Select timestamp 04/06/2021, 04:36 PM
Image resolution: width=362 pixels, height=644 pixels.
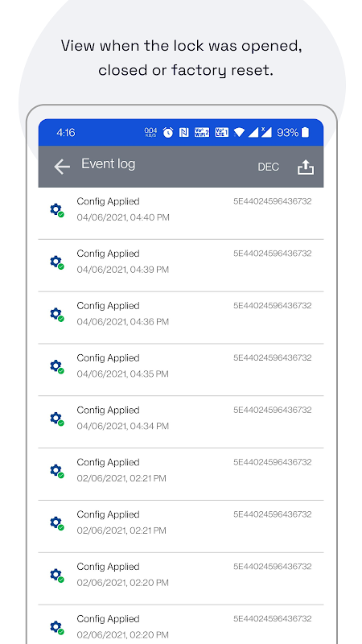pos(123,321)
